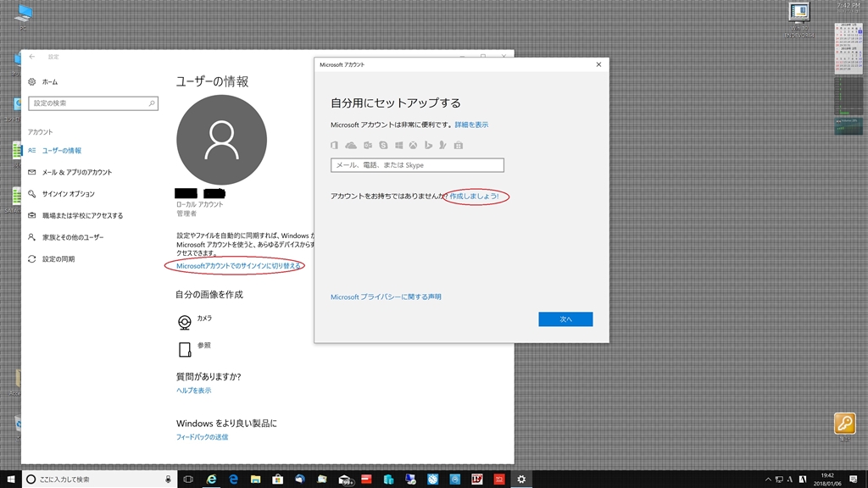Open ユーザーの情報 in the sidebar
This screenshot has width=868, height=488.
[61, 151]
